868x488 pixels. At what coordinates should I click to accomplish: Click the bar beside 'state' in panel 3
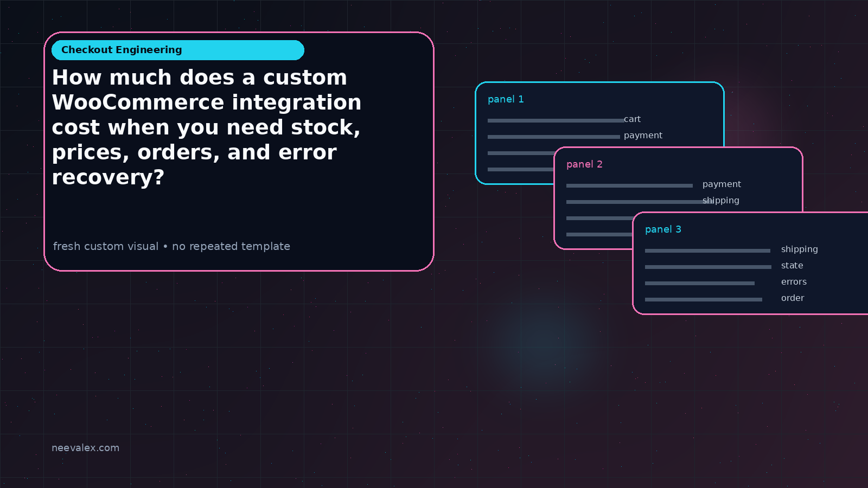point(708,267)
